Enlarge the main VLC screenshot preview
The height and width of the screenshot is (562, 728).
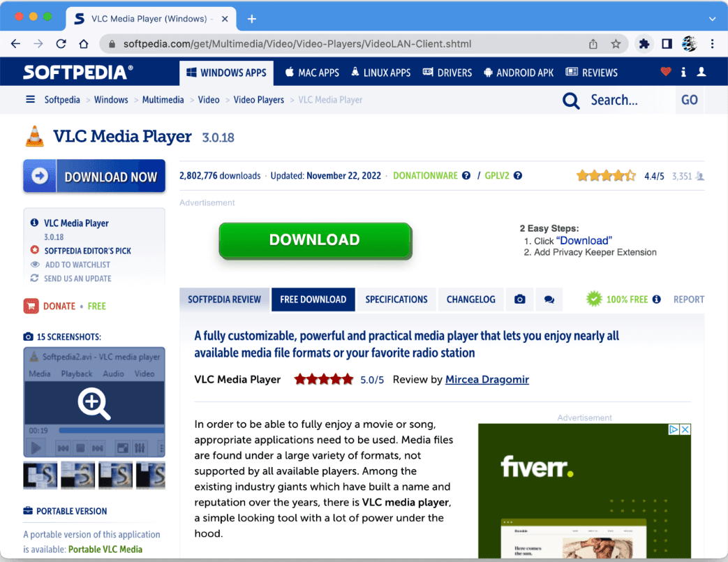tap(94, 402)
